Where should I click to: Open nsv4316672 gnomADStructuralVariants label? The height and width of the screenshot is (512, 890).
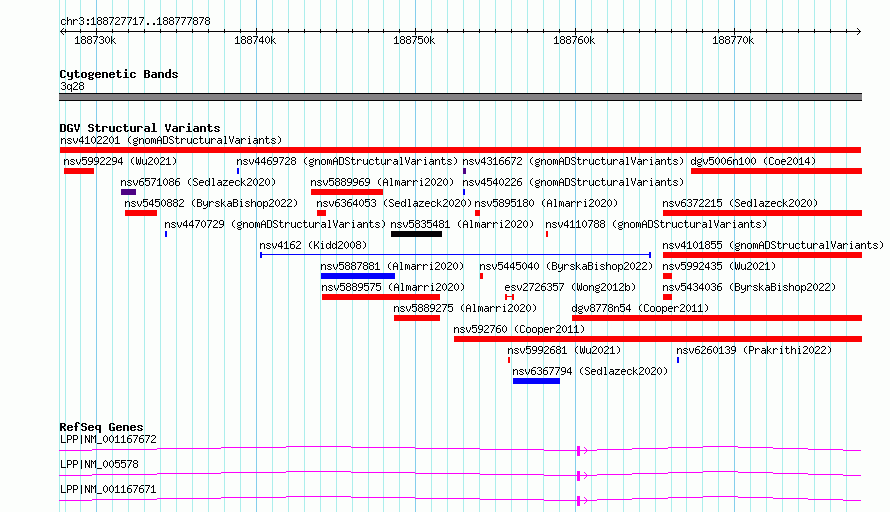pos(573,161)
